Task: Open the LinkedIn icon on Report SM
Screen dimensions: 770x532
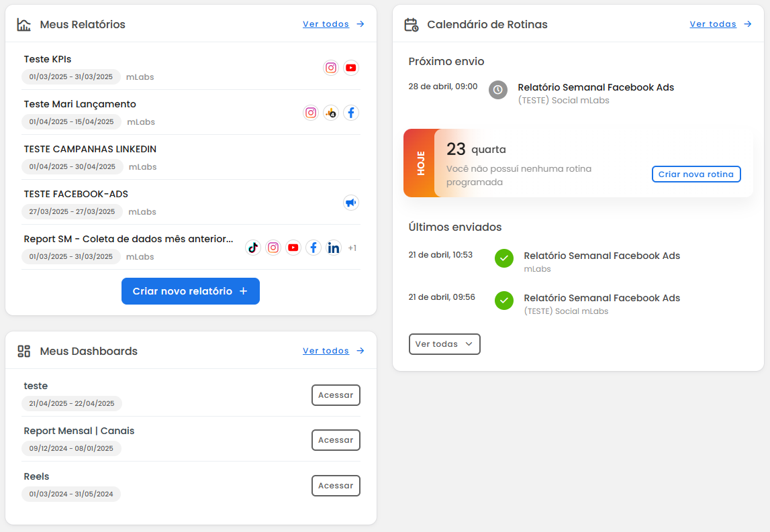Action: [334, 248]
